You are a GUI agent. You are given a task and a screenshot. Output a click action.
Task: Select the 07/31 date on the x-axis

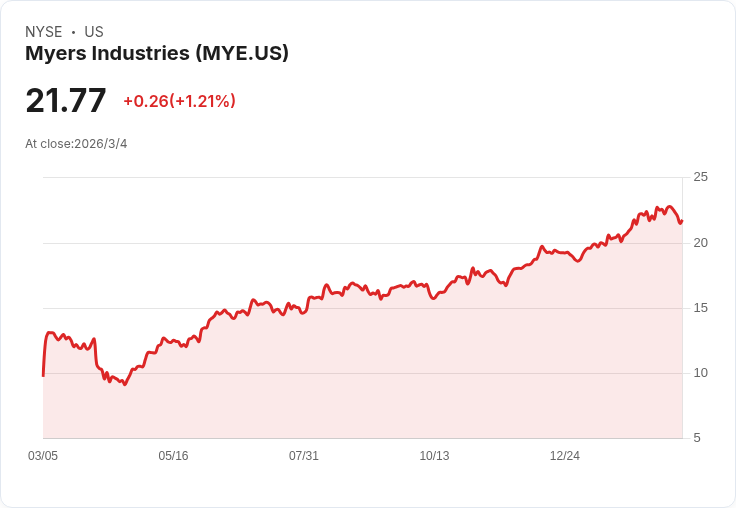coord(304,456)
